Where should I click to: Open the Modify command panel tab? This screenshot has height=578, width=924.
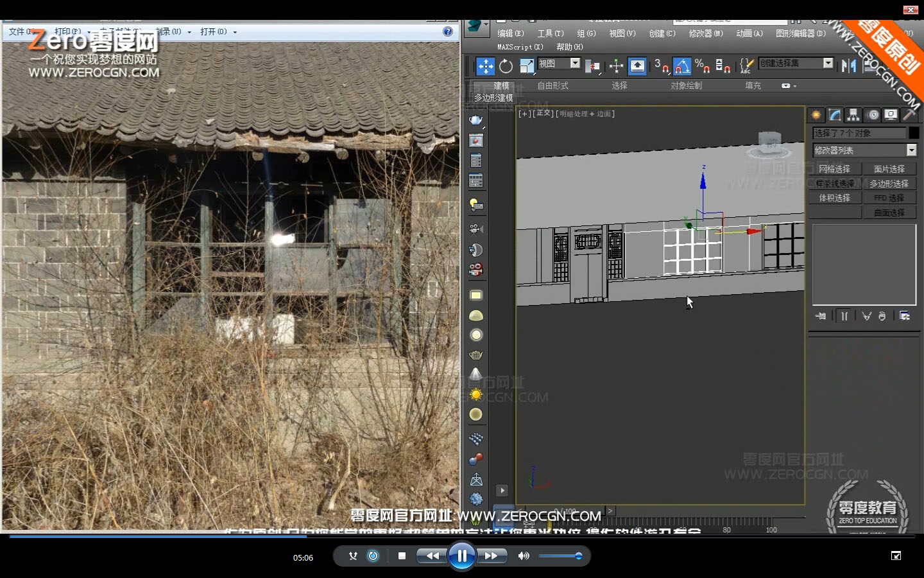click(x=835, y=115)
